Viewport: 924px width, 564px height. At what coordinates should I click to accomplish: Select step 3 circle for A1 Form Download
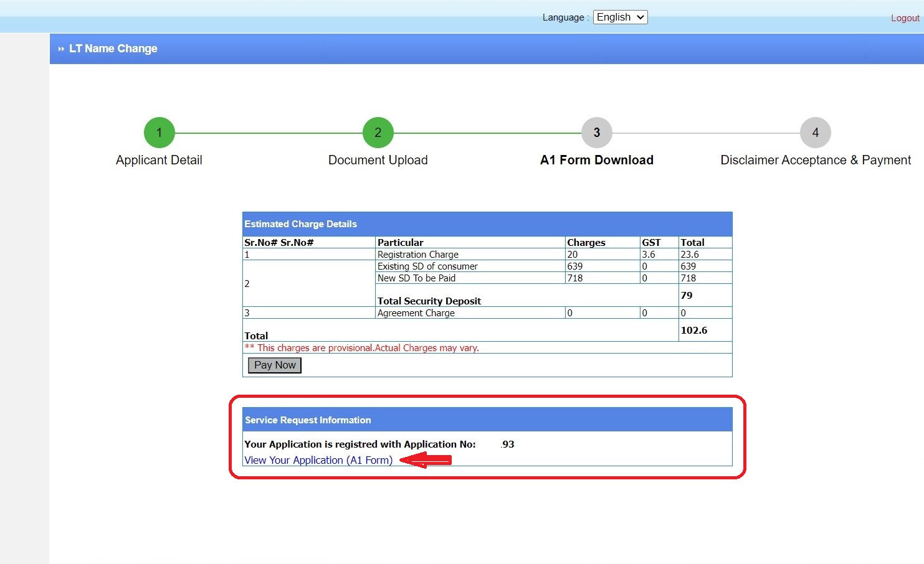click(597, 133)
